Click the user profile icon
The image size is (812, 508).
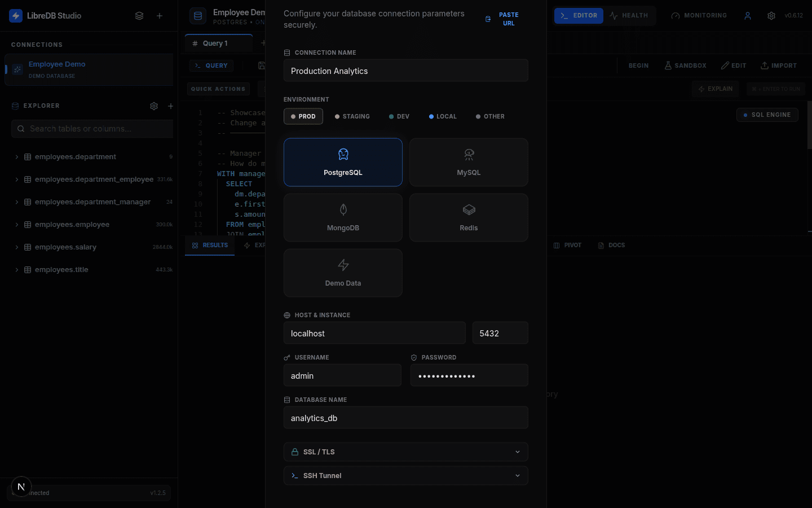(748, 16)
